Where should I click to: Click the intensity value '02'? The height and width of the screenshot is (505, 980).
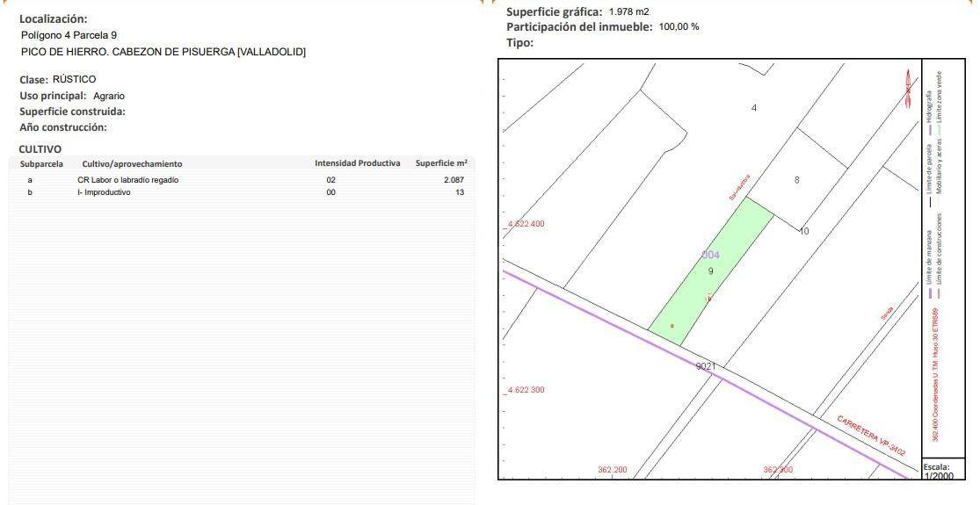click(330, 180)
